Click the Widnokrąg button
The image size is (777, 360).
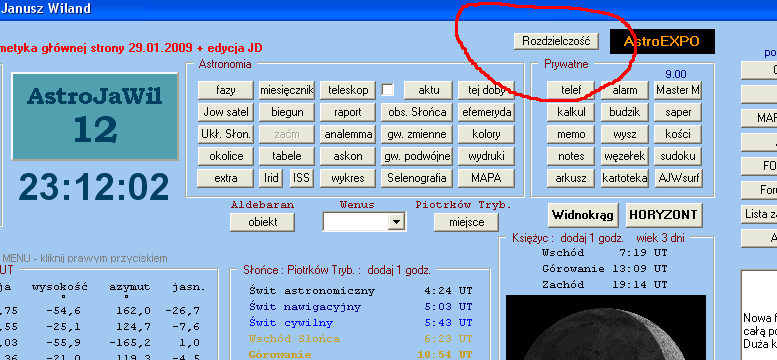583,215
